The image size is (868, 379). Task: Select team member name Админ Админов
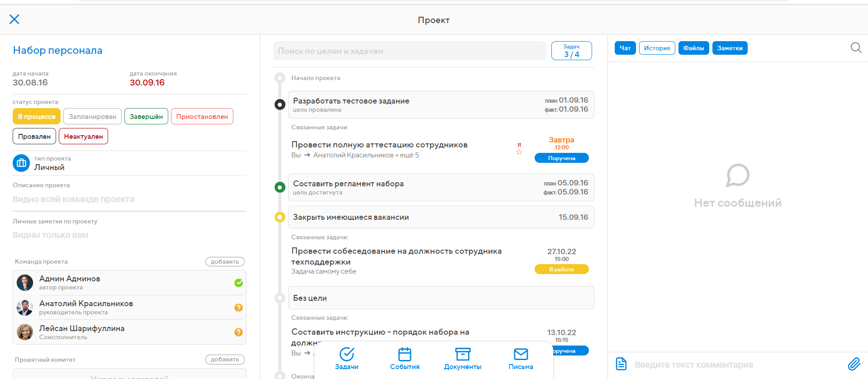pyautogui.click(x=70, y=279)
